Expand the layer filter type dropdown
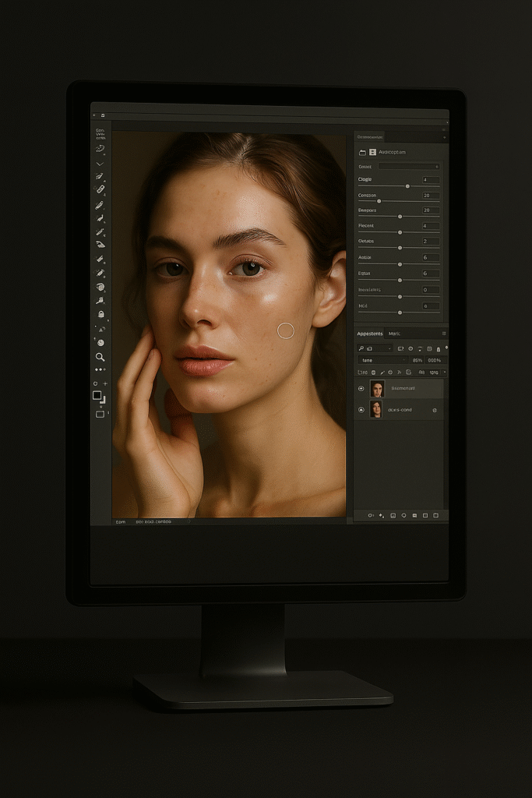Screen dimensions: 532x798 375,348
